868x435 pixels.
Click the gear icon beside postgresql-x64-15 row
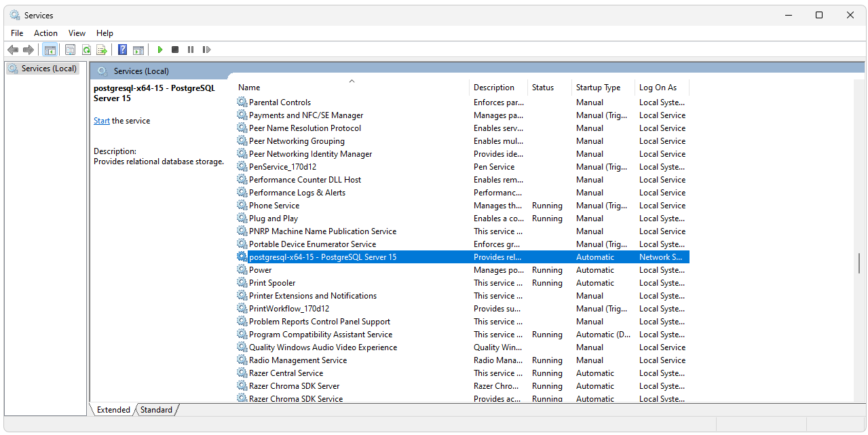242,257
